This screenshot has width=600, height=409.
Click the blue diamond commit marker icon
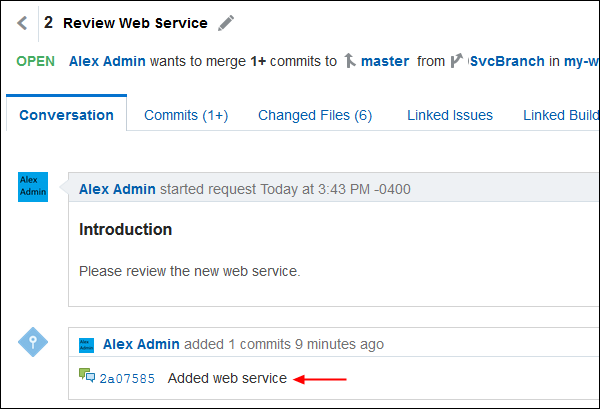point(34,342)
